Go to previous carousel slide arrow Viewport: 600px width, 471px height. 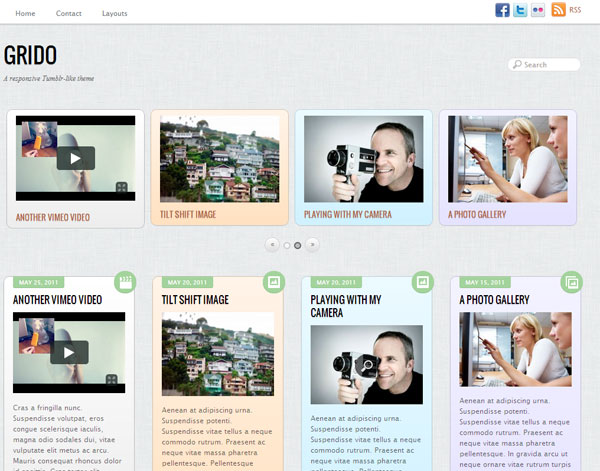pos(272,244)
